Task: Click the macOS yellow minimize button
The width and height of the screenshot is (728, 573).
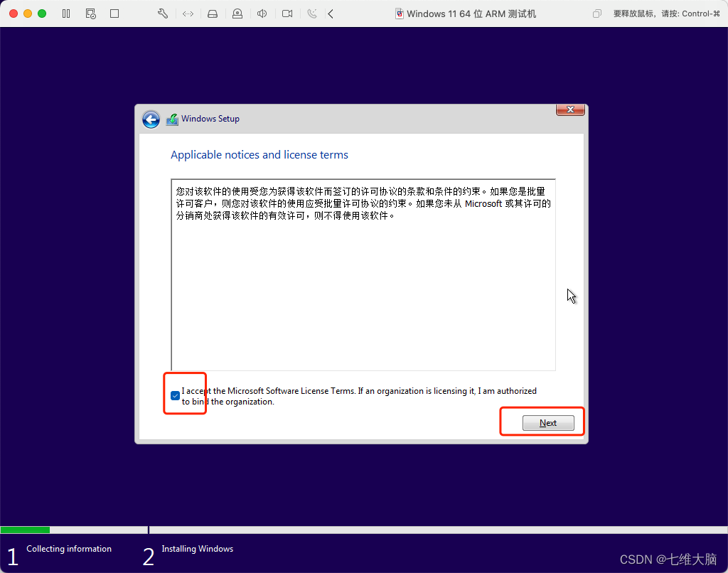Action: [28, 14]
